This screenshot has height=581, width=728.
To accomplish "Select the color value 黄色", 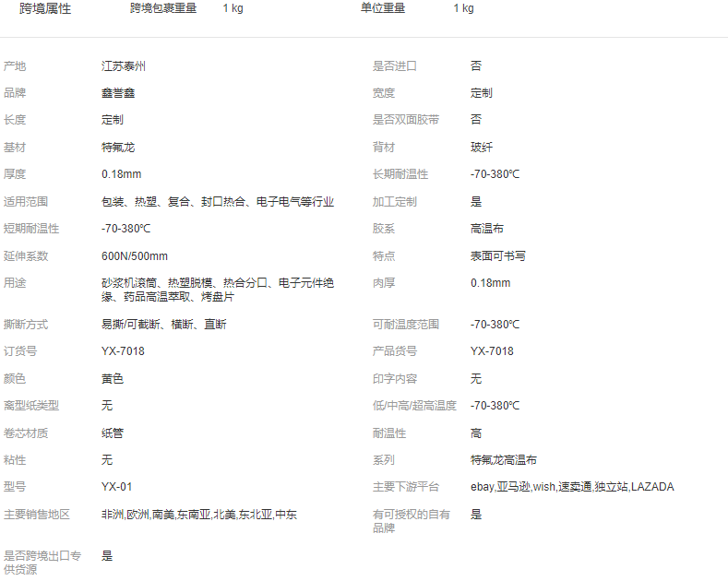I will coord(113,379).
